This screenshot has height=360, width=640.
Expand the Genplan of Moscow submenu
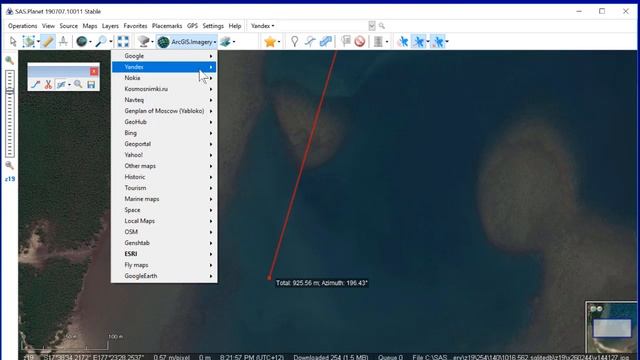point(164,111)
